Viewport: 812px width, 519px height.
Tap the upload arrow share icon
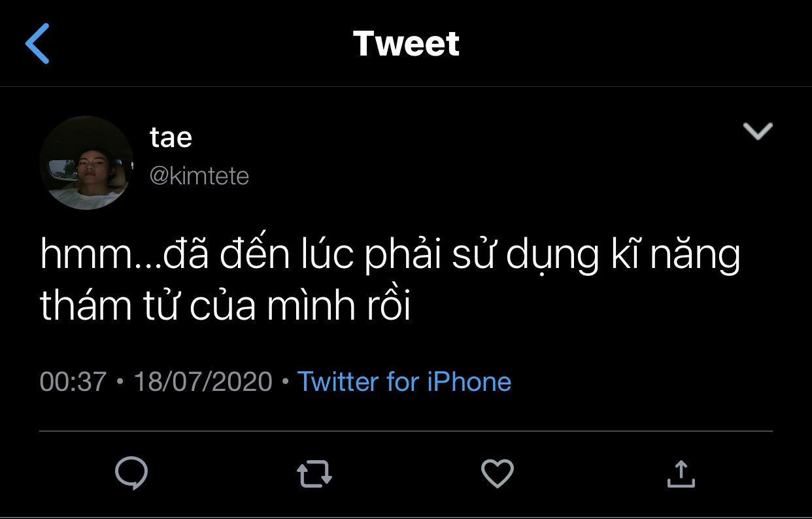click(680, 473)
